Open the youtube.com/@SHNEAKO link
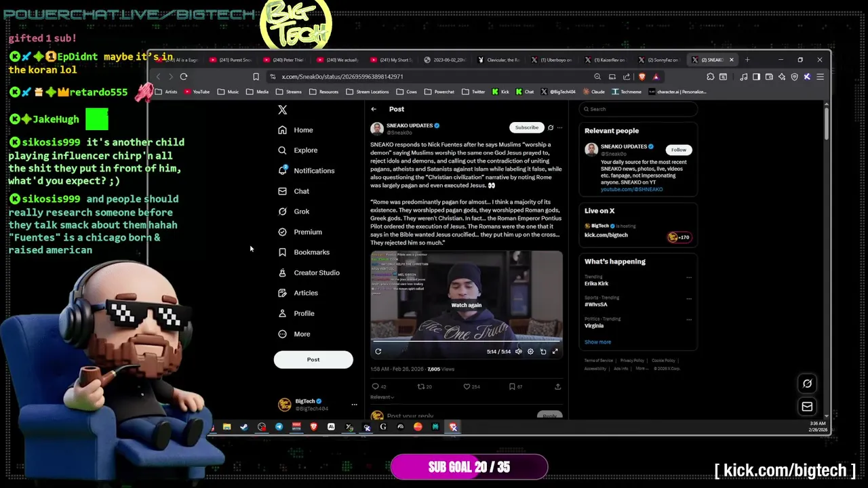 click(631, 190)
